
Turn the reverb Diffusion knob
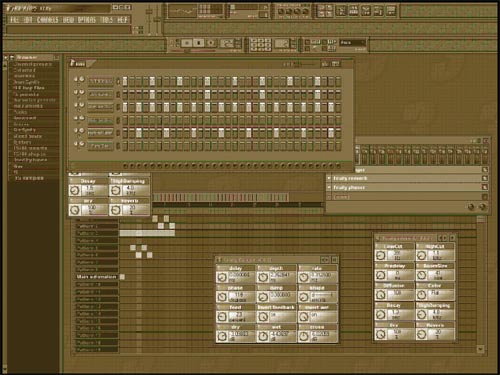pos(380,295)
